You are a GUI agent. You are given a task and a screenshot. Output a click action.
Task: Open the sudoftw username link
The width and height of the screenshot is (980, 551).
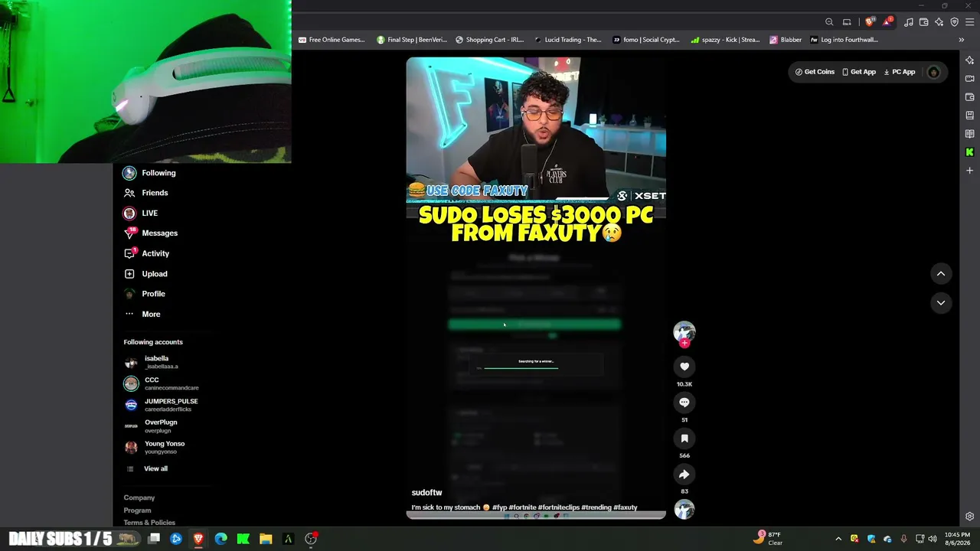point(426,493)
